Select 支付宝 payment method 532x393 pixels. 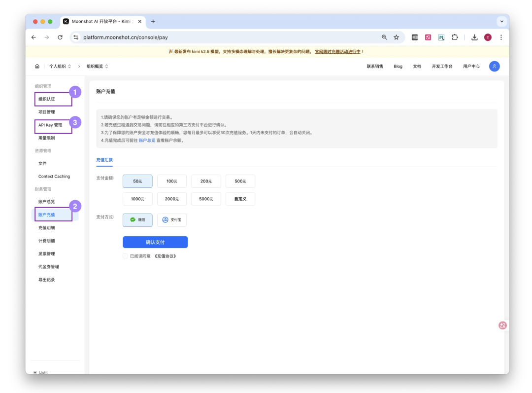coord(171,220)
